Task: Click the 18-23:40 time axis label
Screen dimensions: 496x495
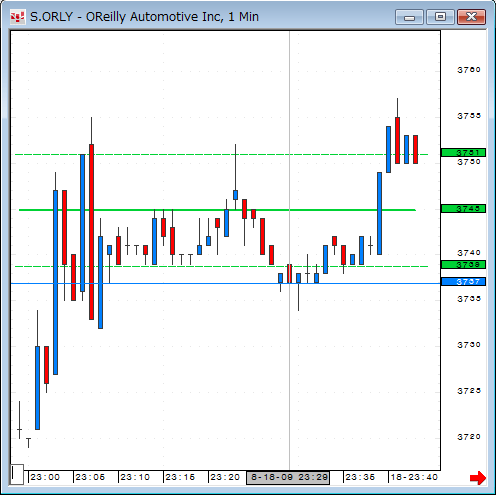Action: [x=414, y=477]
